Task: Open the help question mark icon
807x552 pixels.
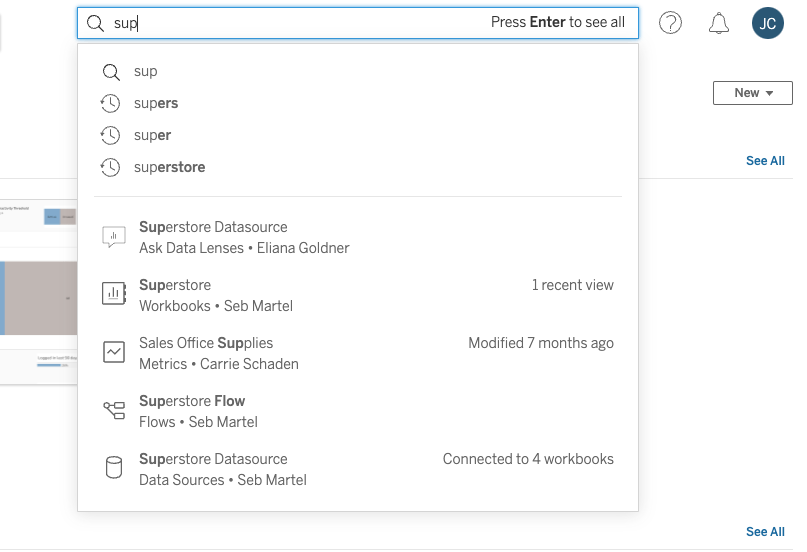Action: [670, 23]
